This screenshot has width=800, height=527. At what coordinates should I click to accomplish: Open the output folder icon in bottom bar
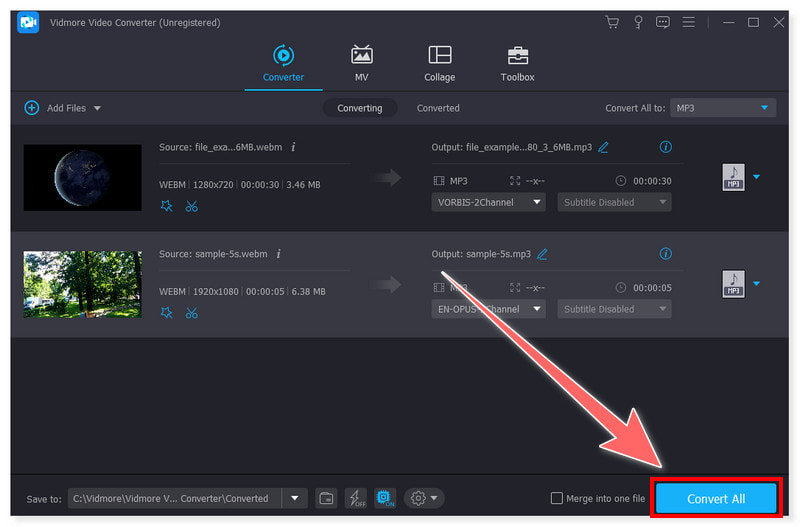coord(325,498)
